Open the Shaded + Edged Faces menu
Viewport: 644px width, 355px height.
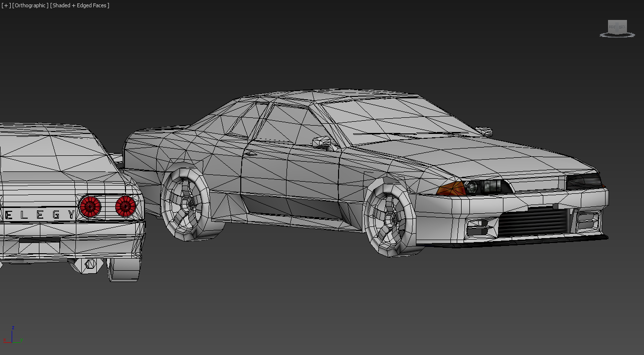coord(80,5)
